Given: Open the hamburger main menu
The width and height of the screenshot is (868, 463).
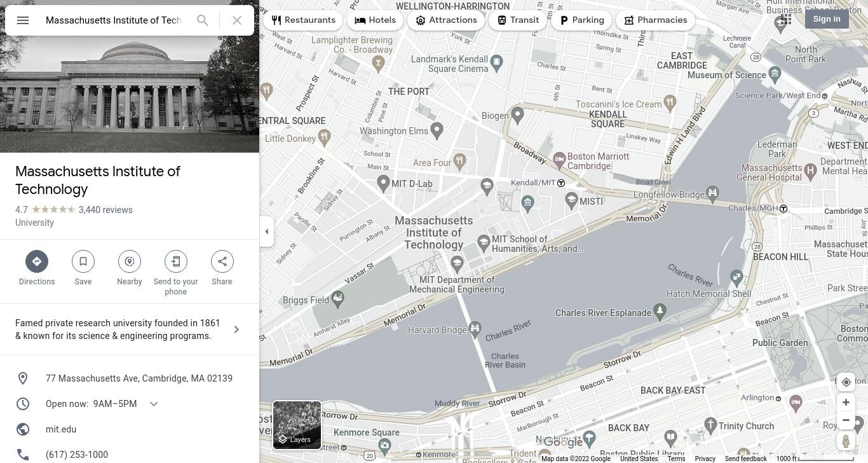Looking at the screenshot, I should coord(23,20).
